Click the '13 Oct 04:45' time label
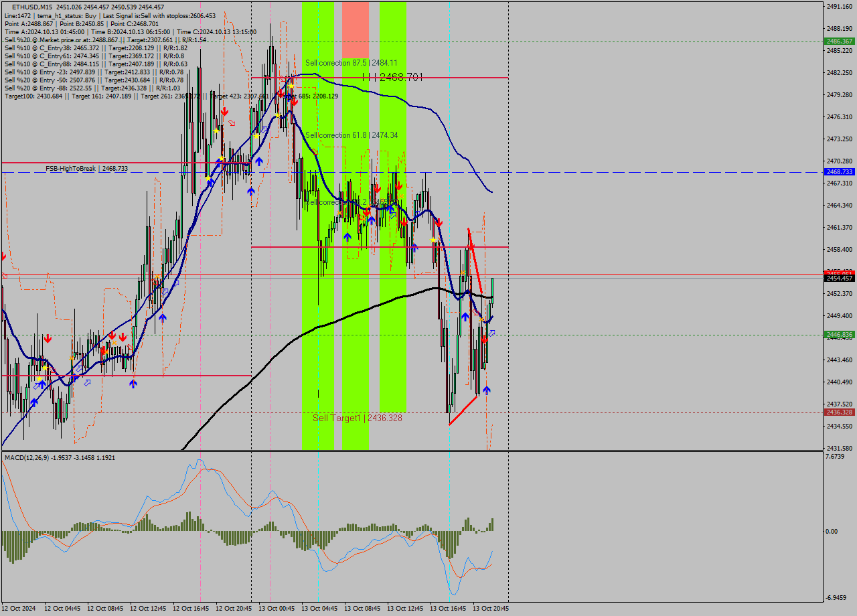The height and width of the screenshot is (616, 857). pos(319,609)
